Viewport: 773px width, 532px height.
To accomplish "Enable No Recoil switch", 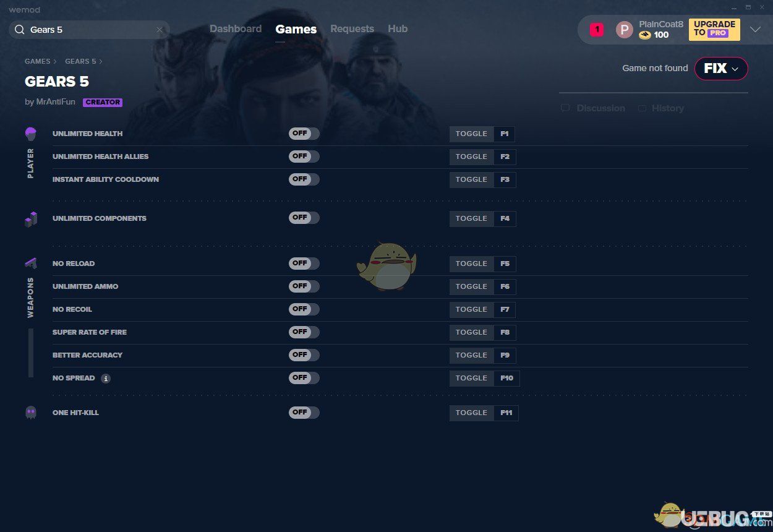I will click(x=304, y=309).
